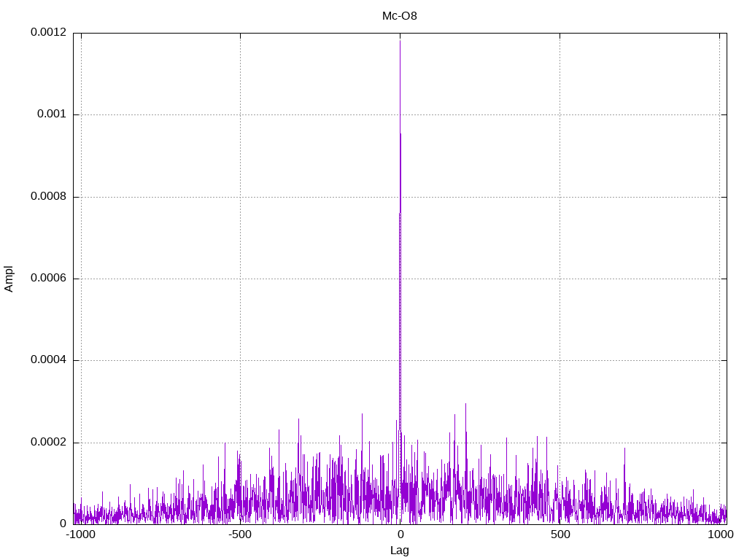This screenshot has height=560, width=747.
Task: Click the y-axis zero tick label
Action: (x=63, y=524)
